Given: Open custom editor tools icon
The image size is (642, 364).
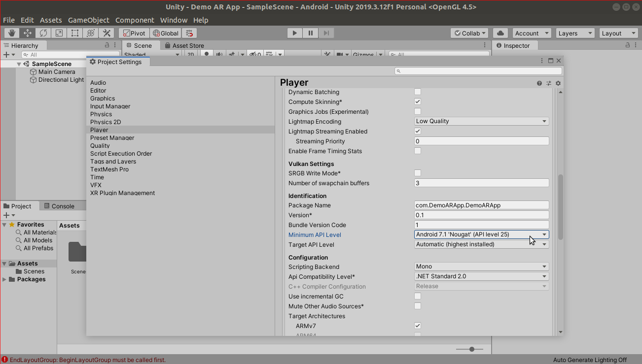Looking at the screenshot, I should [107, 33].
